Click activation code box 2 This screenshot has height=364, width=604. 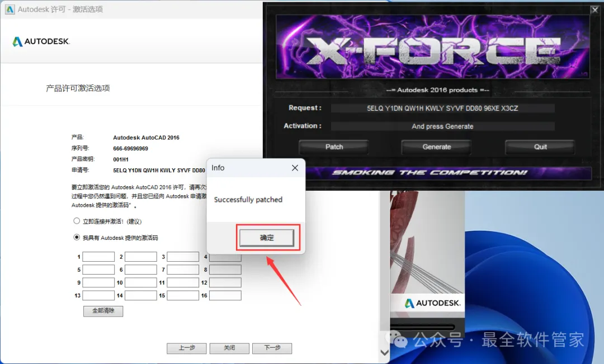141,257
